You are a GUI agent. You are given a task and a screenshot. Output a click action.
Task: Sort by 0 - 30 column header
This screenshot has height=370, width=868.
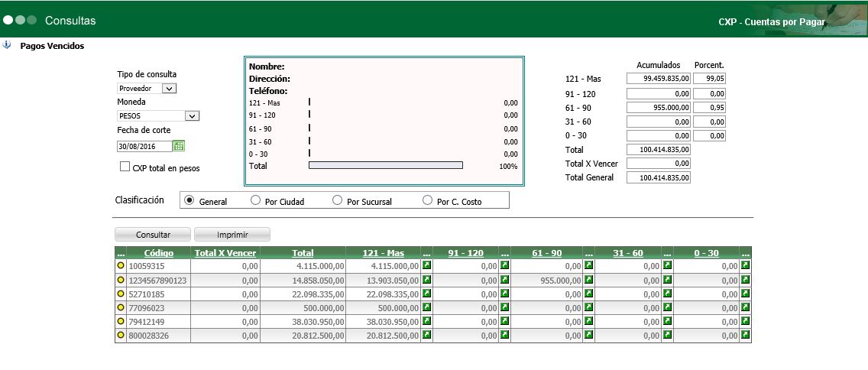click(x=706, y=253)
